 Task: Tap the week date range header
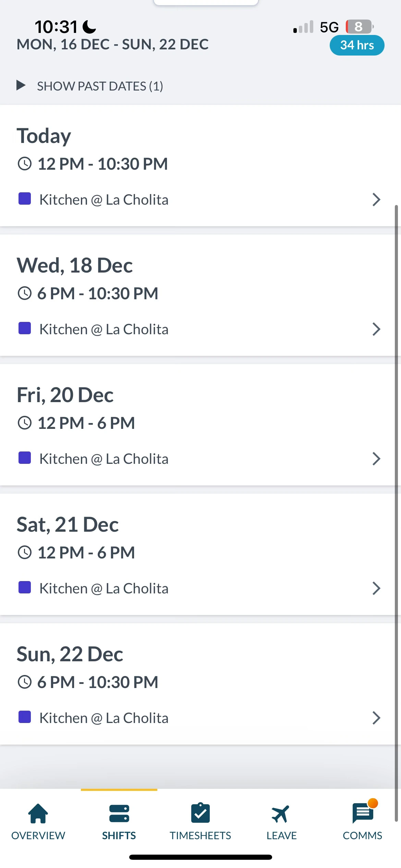tap(113, 45)
